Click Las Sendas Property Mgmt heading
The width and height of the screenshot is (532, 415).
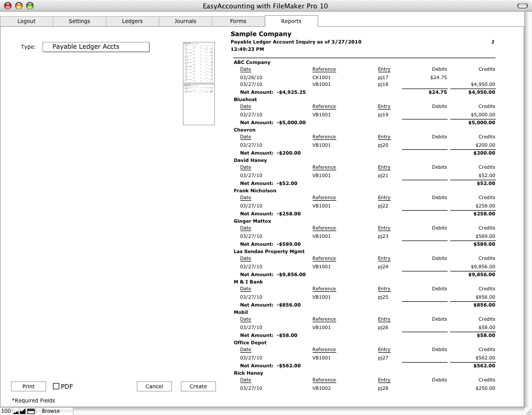(269, 252)
